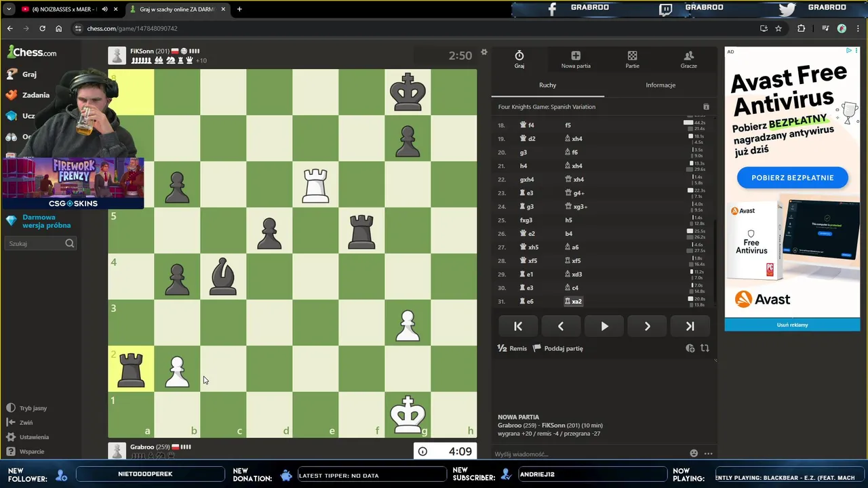Open board settings gear icon
The image size is (868, 488).
pyautogui.click(x=484, y=52)
